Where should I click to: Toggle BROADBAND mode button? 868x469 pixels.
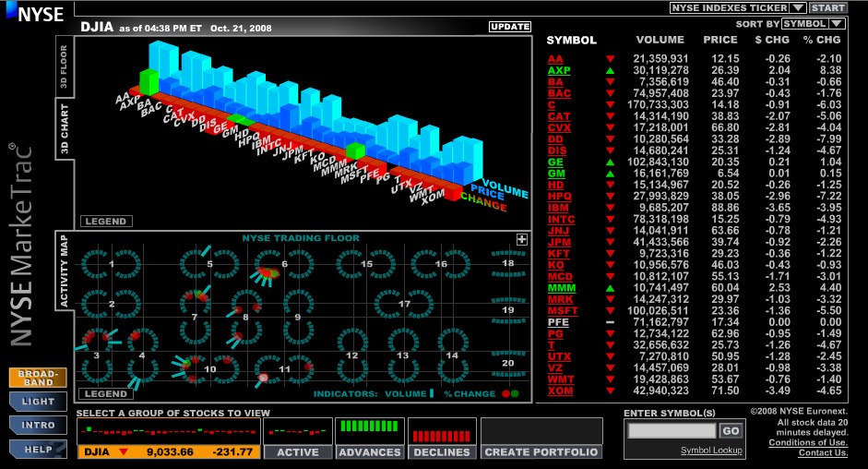pyautogui.click(x=38, y=378)
